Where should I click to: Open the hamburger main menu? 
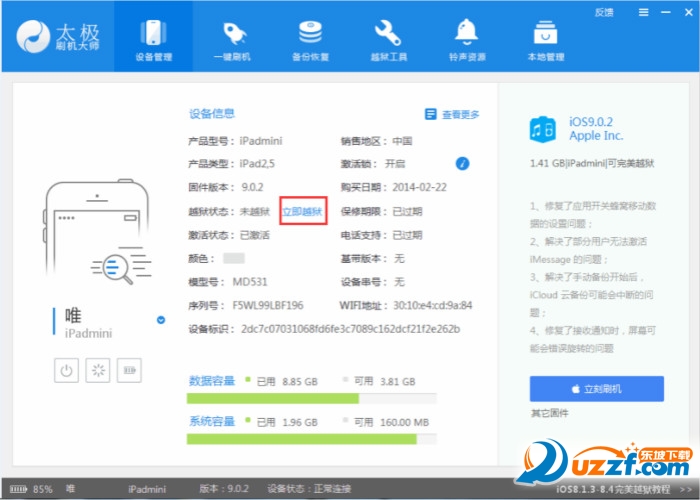point(643,12)
